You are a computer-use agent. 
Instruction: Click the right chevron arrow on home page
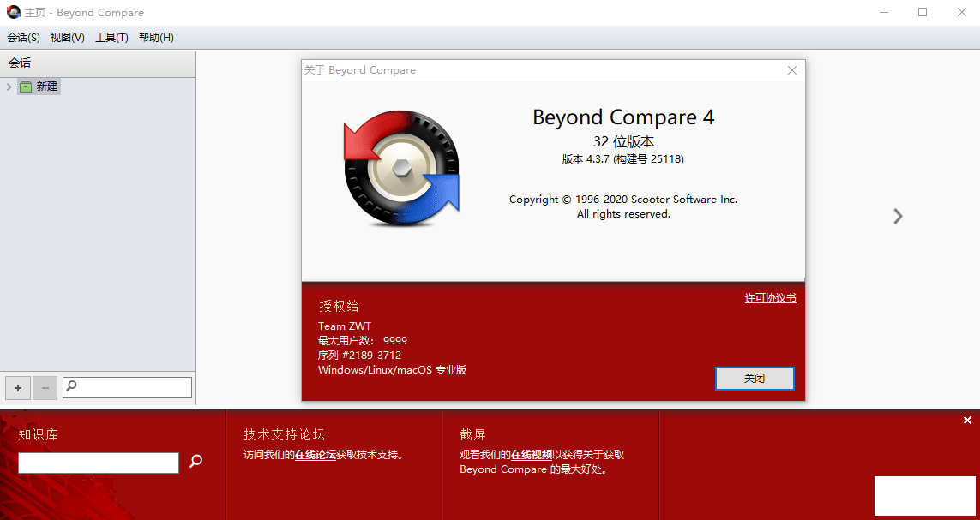[x=899, y=216]
